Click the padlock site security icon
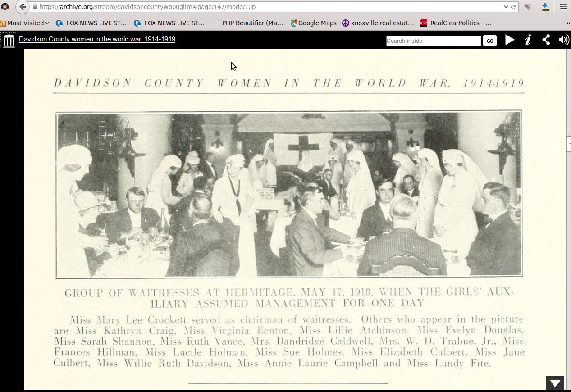The image size is (571, 392). tap(34, 7)
